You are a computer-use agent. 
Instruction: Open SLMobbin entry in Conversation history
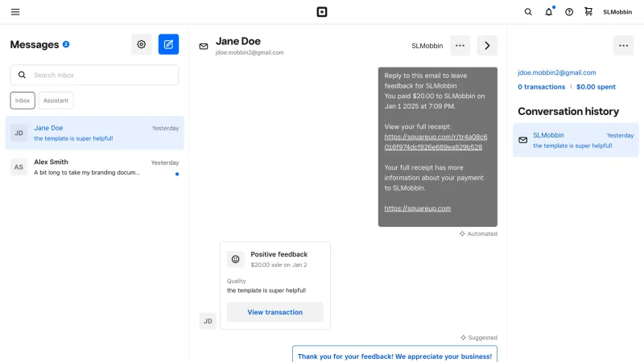click(576, 140)
